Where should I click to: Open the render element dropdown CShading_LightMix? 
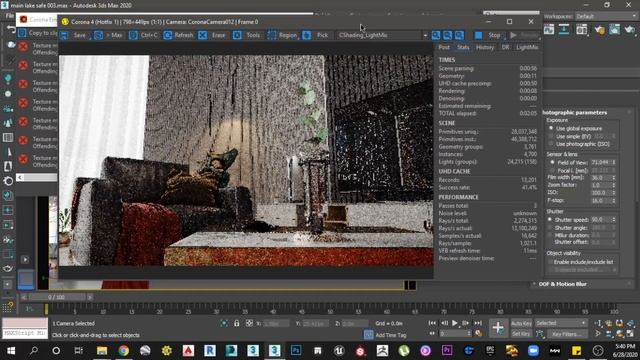pos(382,36)
